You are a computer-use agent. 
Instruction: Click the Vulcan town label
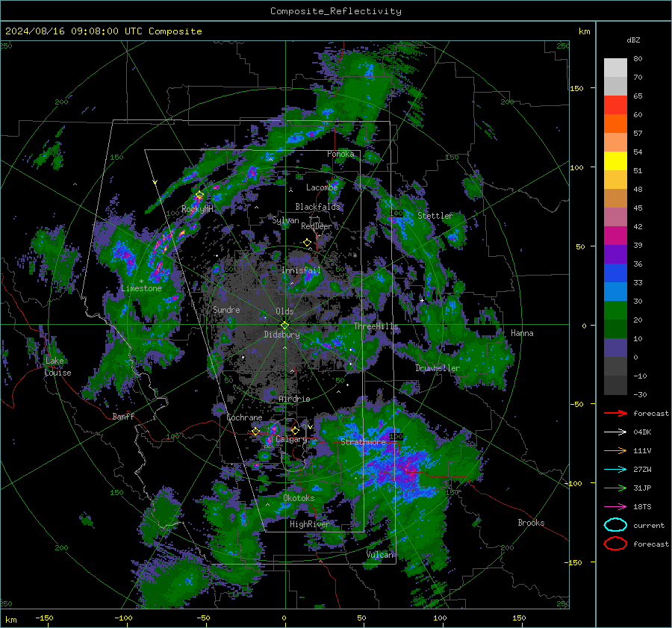380,555
